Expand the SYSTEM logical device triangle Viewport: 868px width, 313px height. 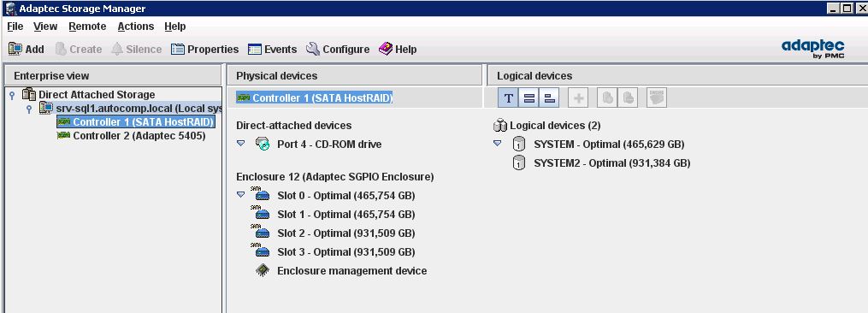pos(497,143)
